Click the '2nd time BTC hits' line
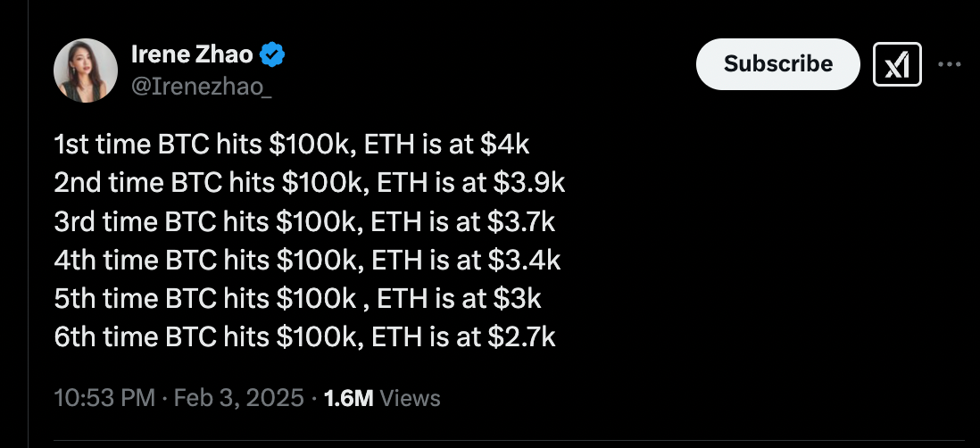 click(310, 182)
